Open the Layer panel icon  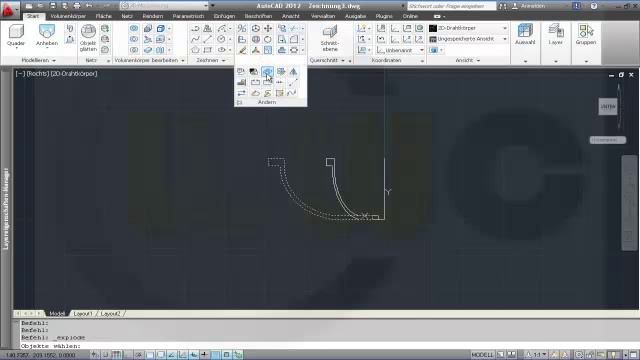pos(556,35)
